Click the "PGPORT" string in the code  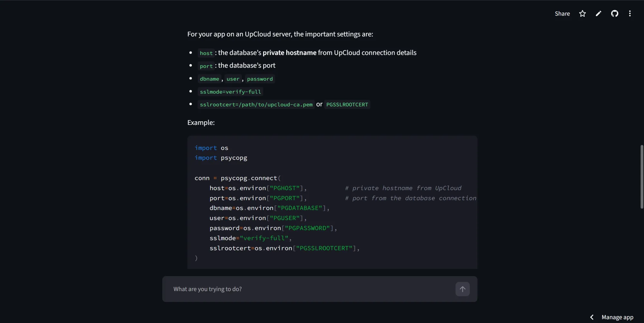[x=285, y=198]
